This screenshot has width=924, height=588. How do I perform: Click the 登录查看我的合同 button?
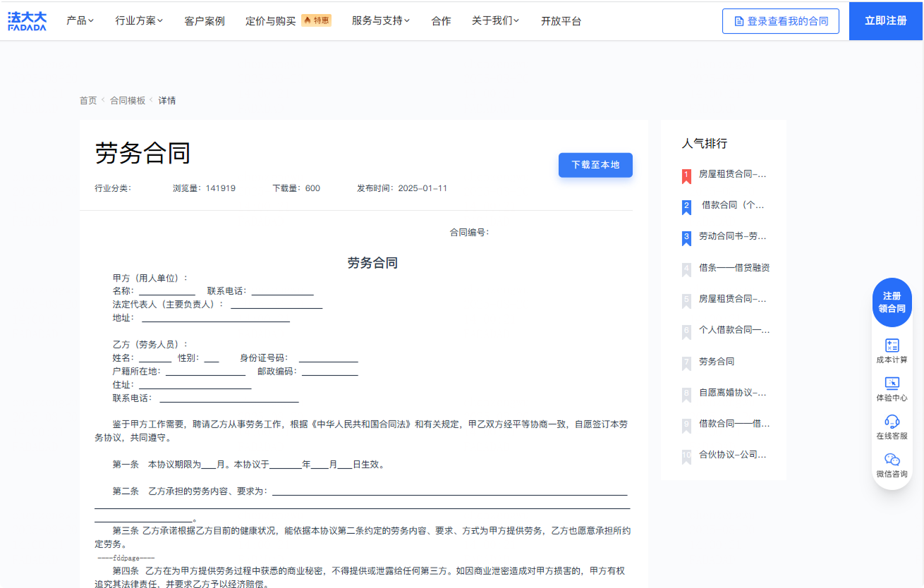(x=781, y=21)
